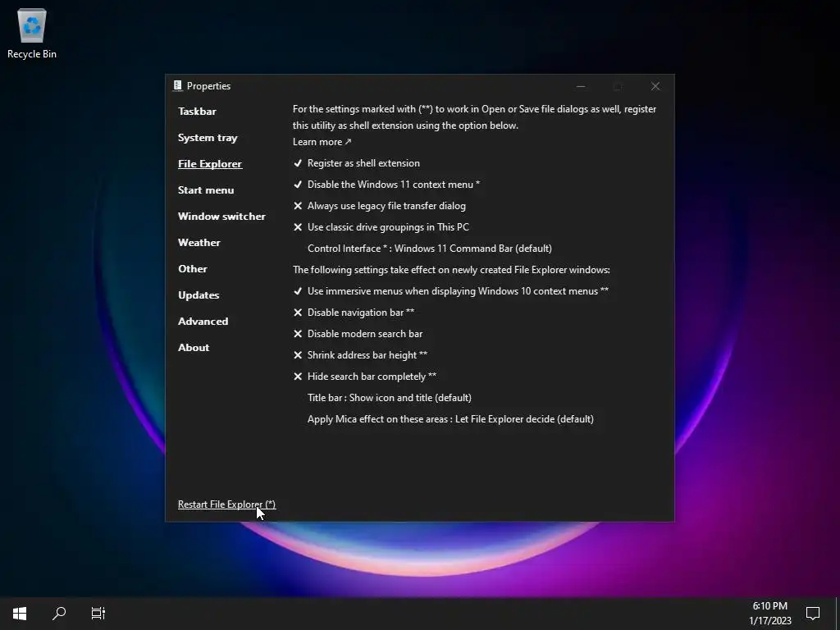Toggle Disable the Windows 11 context menu
Viewport: 840px width, 630px height.
click(386, 185)
